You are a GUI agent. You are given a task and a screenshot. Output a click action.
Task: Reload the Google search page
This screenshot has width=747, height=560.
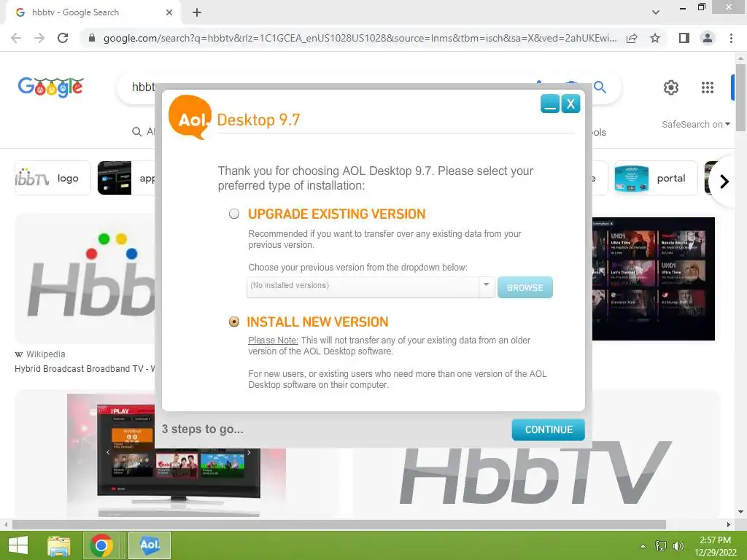tap(63, 38)
